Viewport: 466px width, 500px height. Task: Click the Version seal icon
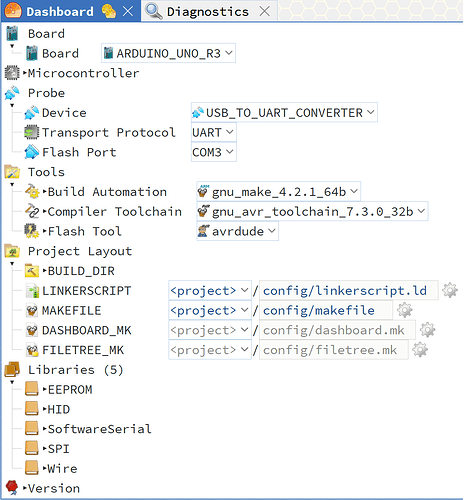12,488
